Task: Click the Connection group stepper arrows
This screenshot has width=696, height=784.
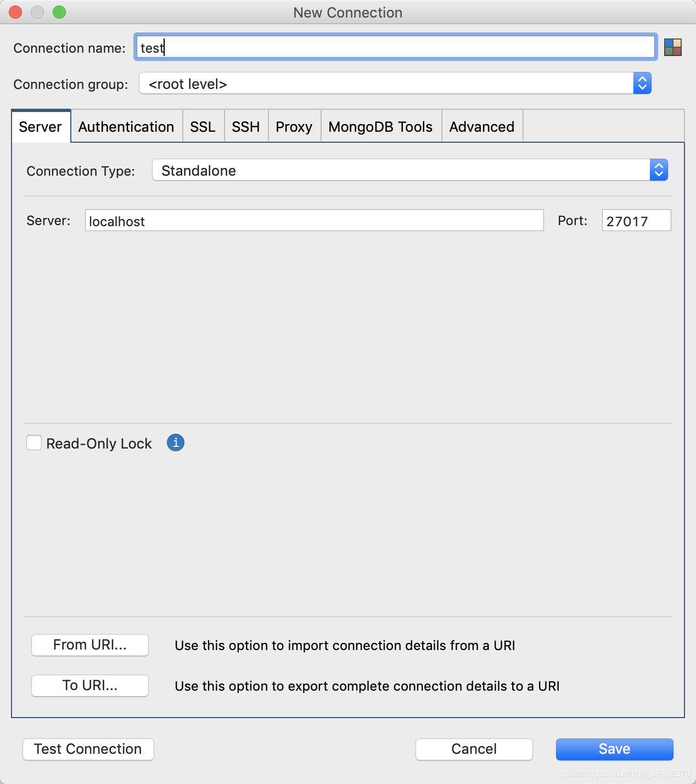Action: (642, 83)
